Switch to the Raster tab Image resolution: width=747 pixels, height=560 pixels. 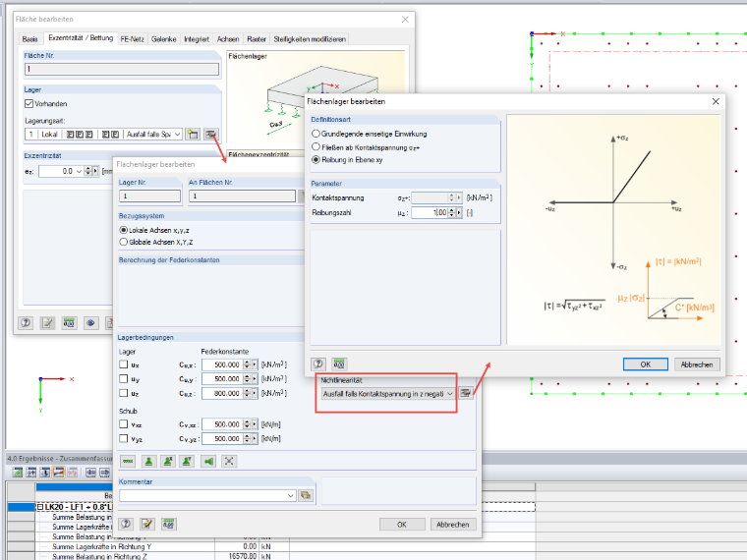(x=257, y=39)
